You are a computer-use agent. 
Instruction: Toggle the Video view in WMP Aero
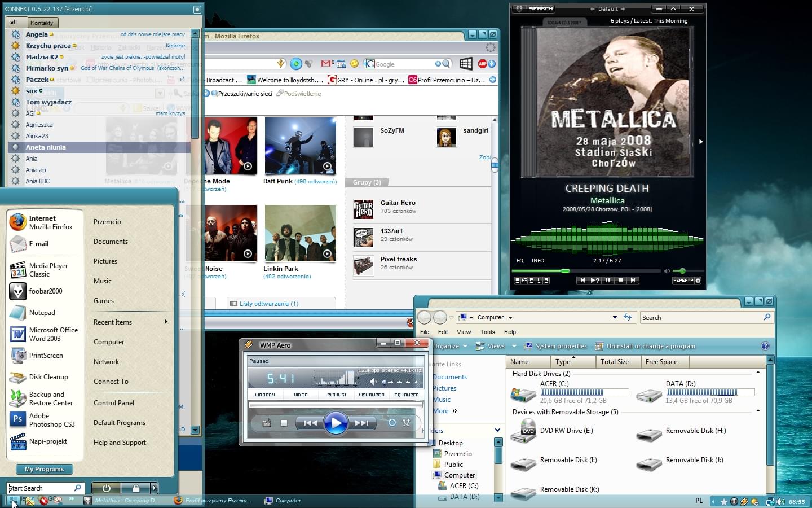point(301,395)
